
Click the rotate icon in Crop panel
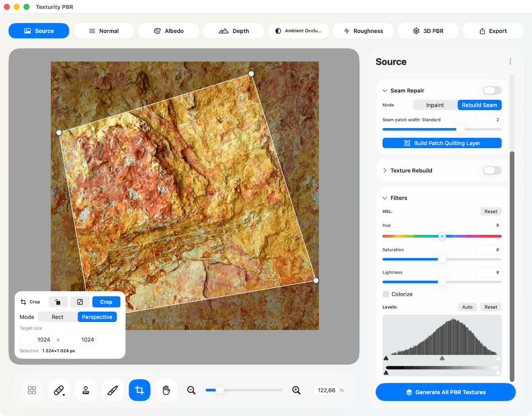[x=58, y=302]
